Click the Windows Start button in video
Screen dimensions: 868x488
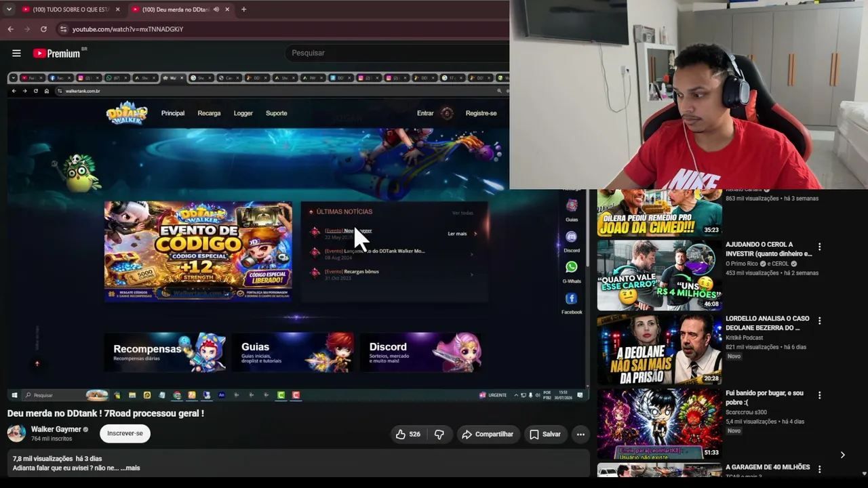[14, 395]
